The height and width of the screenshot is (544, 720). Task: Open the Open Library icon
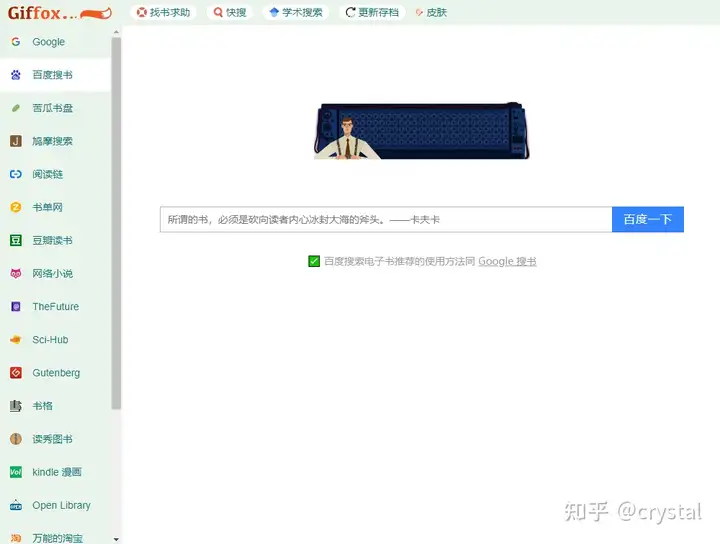pos(16,505)
